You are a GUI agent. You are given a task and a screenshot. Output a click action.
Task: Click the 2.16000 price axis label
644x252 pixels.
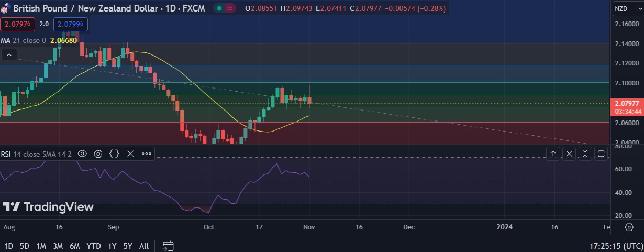coord(626,24)
